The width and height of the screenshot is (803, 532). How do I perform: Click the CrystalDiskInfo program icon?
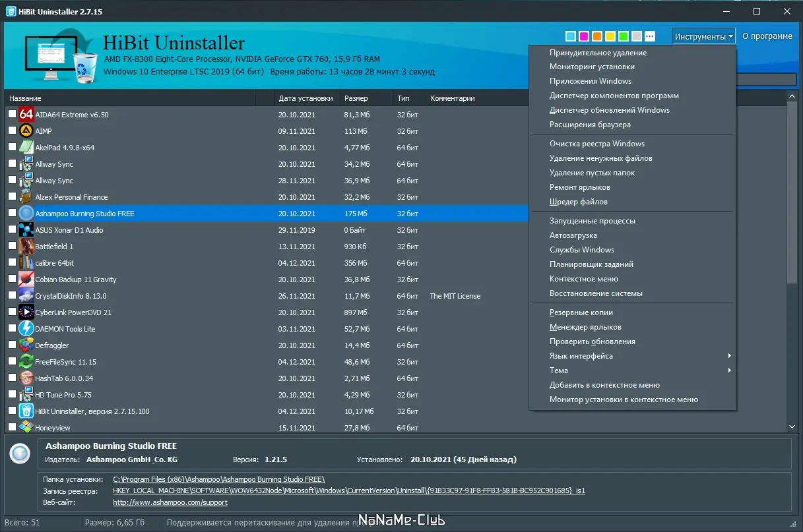pos(26,295)
